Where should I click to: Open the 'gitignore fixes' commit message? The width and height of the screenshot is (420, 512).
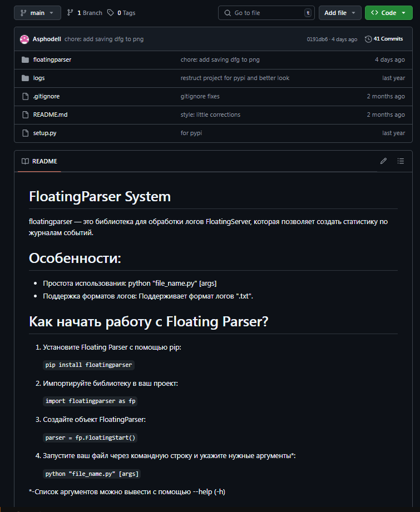(x=200, y=96)
